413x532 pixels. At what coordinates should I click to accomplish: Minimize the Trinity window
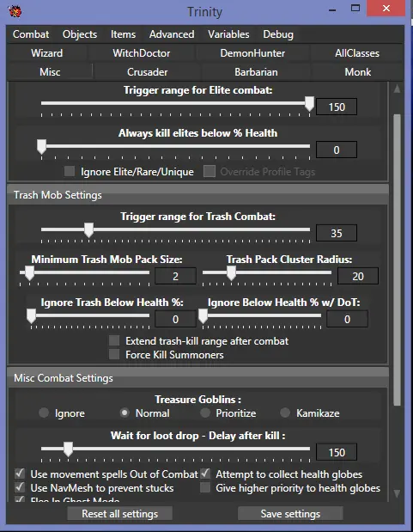(332, 9)
